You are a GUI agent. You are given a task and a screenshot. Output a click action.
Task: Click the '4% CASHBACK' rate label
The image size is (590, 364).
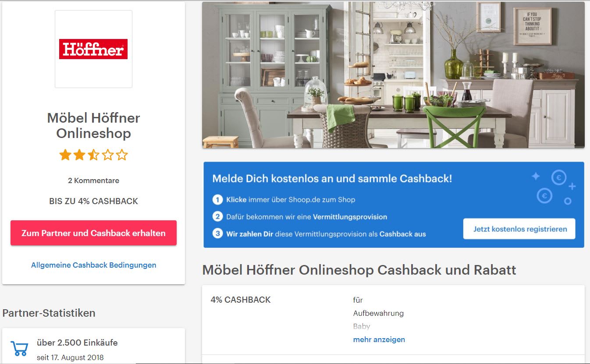(241, 300)
